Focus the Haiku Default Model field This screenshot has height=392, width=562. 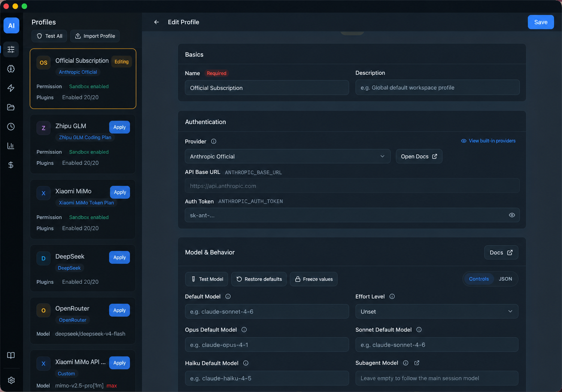click(x=267, y=379)
